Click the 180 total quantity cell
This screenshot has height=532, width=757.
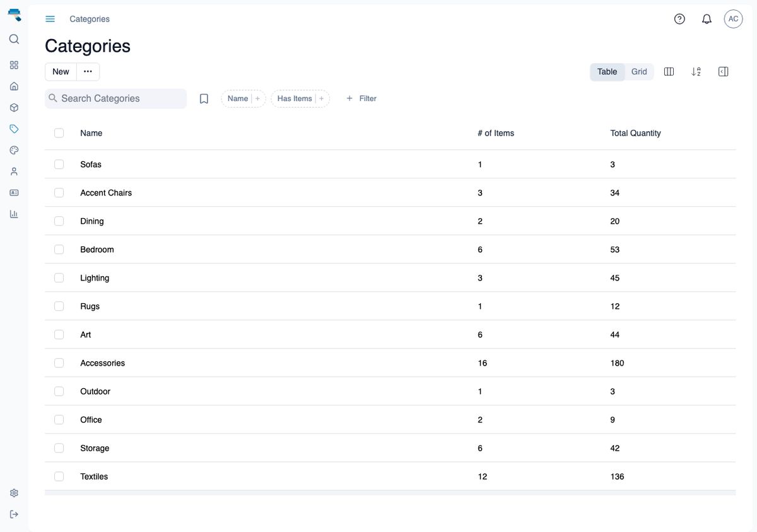pyautogui.click(x=617, y=363)
